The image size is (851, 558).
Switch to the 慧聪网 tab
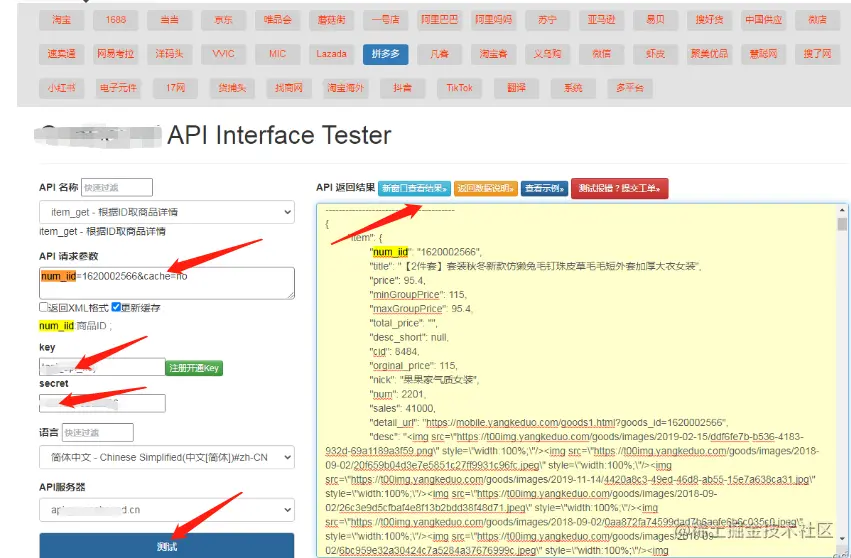tap(763, 54)
